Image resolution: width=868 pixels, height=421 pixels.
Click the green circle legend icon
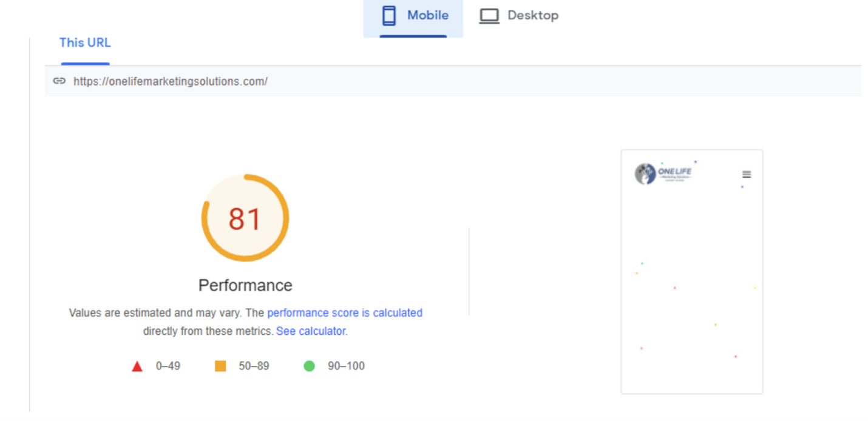tap(309, 366)
